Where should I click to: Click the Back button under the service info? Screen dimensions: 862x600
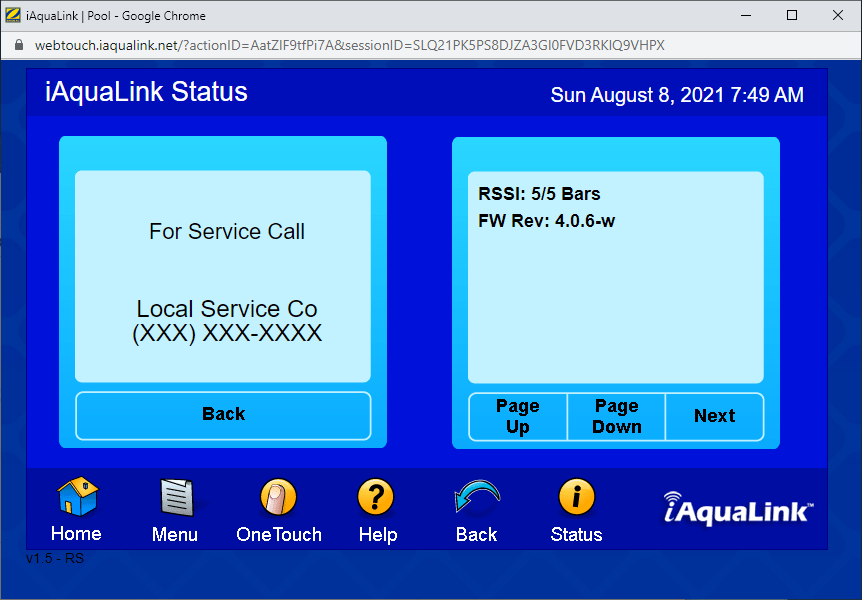(223, 416)
